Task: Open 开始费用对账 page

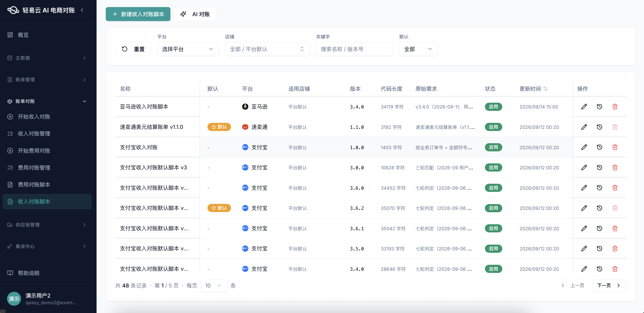Action: [47, 151]
